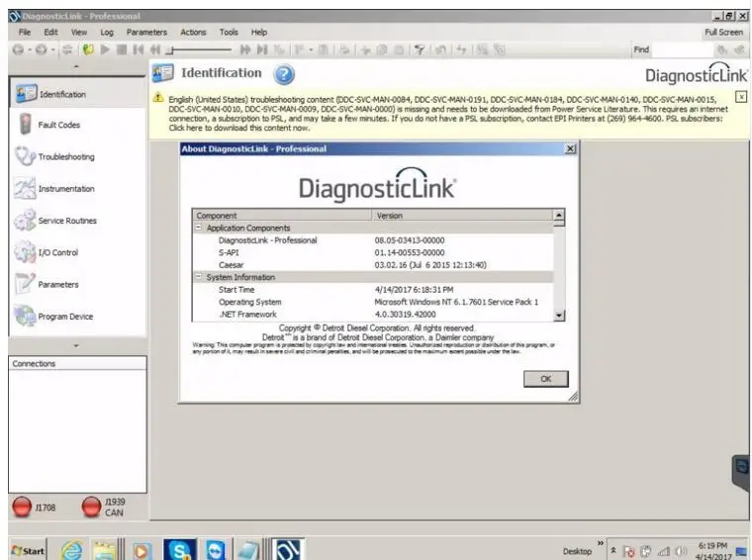Click OK in the About dialog
The image size is (752, 560).
click(546, 379)
